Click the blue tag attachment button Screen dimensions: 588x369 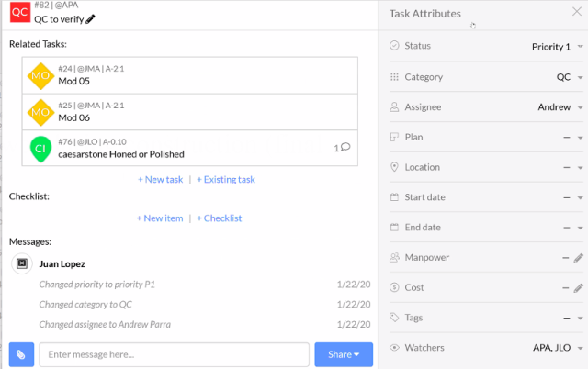(21, 354)
